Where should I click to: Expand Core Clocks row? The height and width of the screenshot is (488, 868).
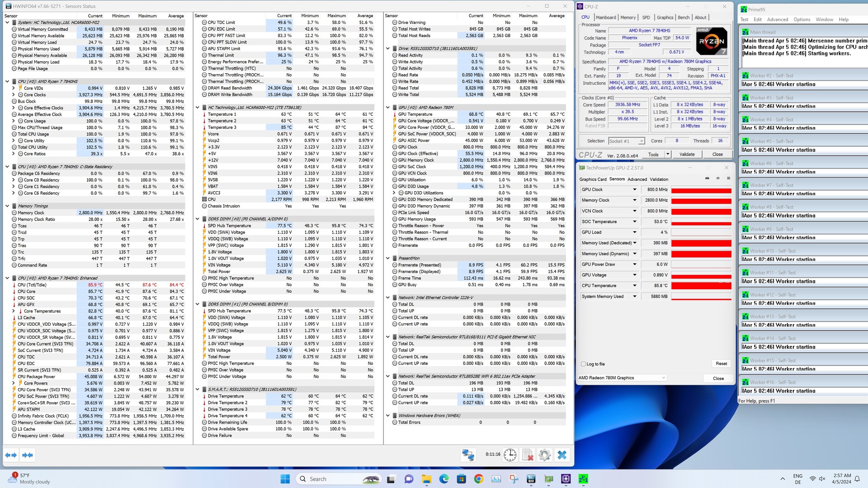[14, 95]
